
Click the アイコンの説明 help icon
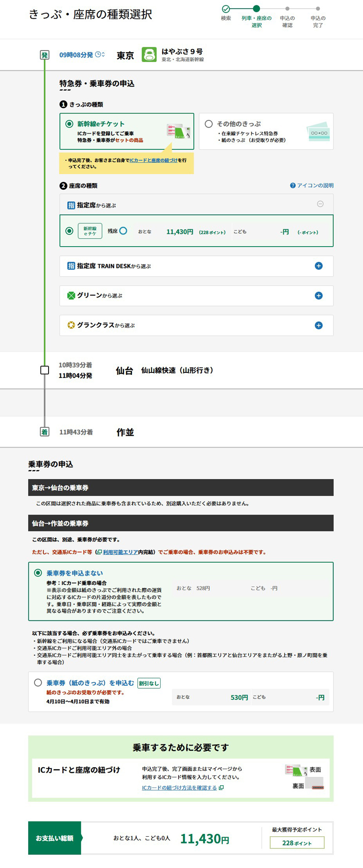(x=293, y=186)
